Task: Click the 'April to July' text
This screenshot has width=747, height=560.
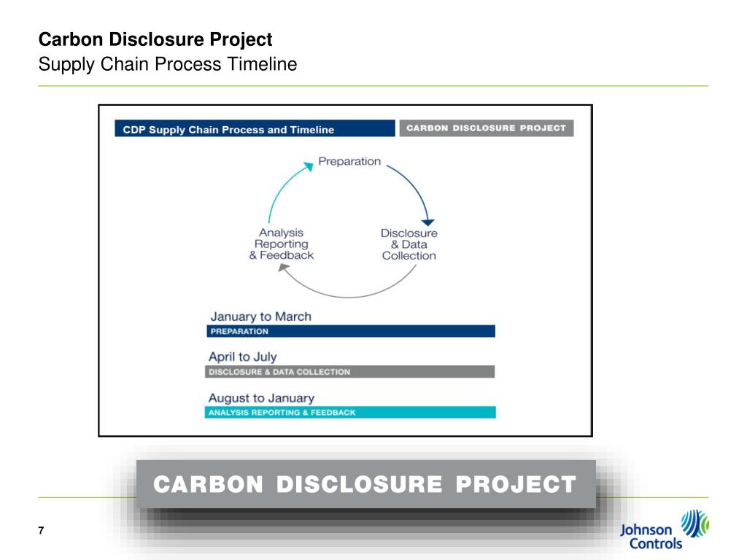Action: [242, 357]
